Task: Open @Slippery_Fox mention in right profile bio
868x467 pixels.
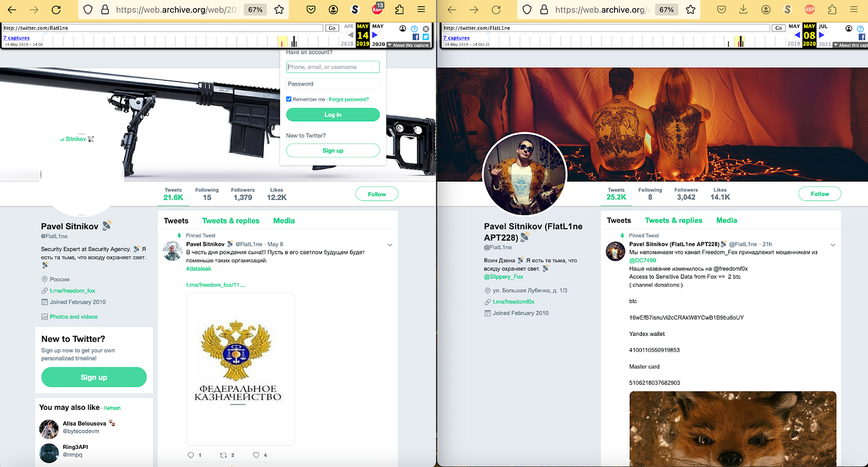Action: 503,276
